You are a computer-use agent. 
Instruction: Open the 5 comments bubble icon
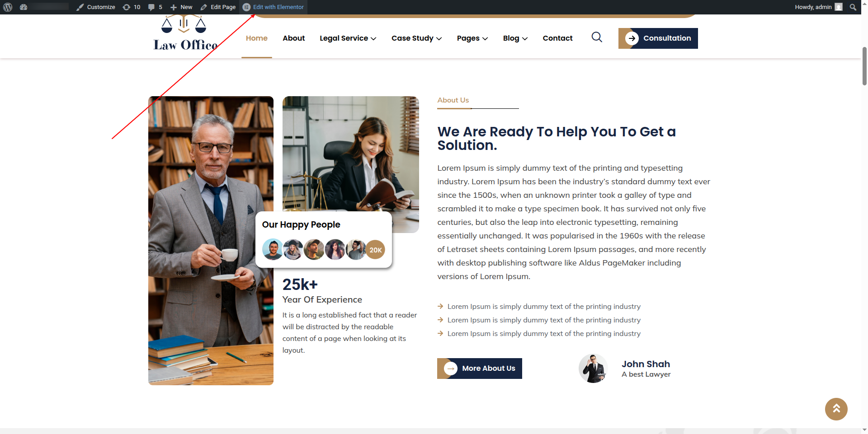[x=155, y=7]
